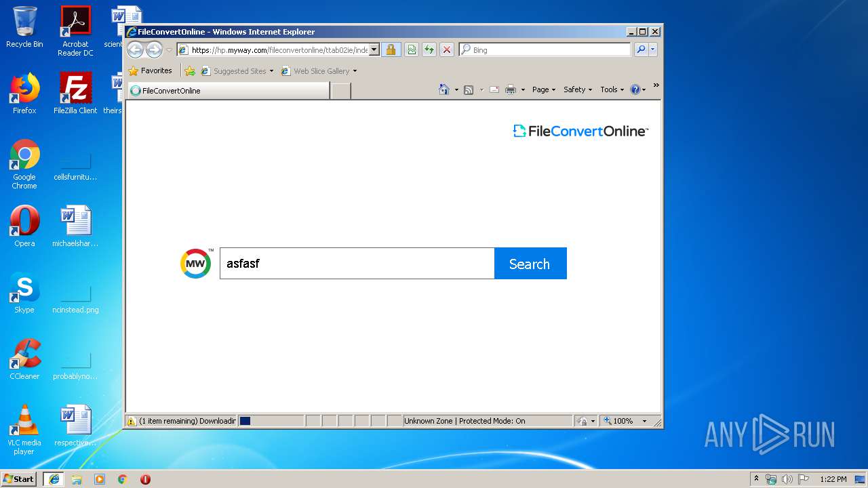The width and height of the screenshot is (868, 488).
Task: Select Acrobat Reader DC desktop icon
Action: coord(75,31)
